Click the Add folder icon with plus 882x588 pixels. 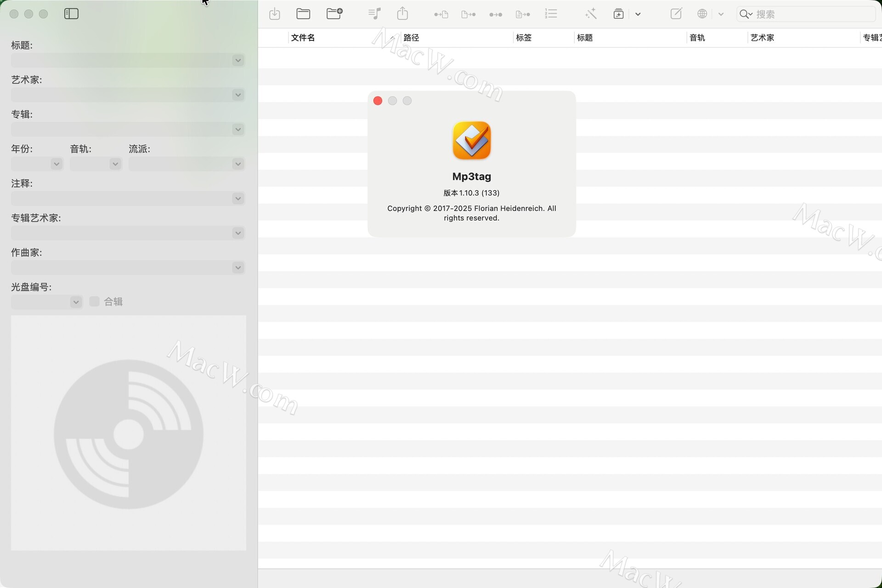tap(334, 14)
